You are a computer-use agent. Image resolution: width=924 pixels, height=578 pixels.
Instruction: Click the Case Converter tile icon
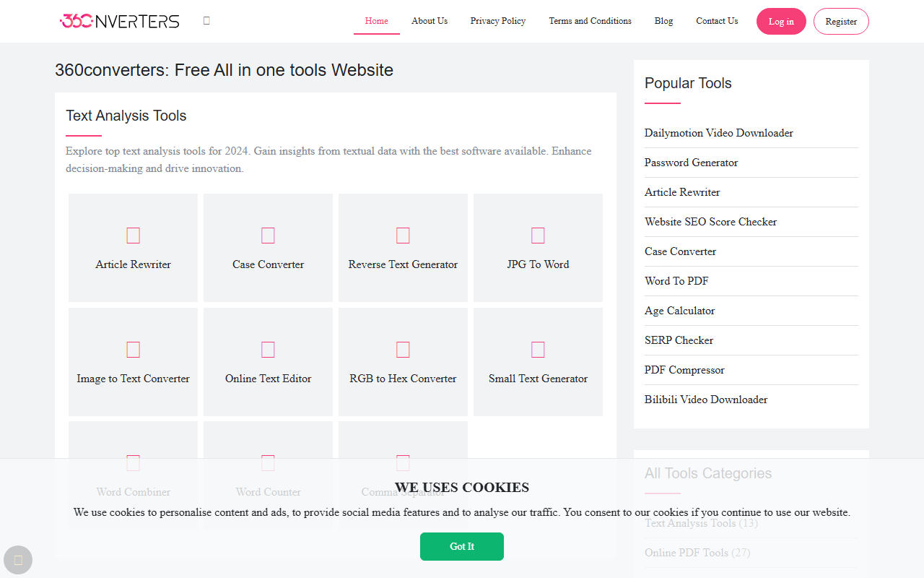tap(268, 236)
